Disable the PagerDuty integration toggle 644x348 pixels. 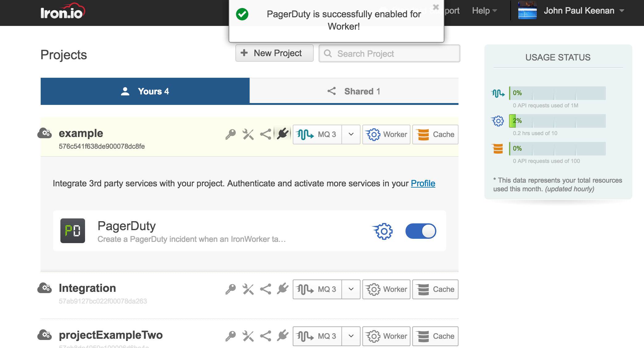click(x=421, y=231)
